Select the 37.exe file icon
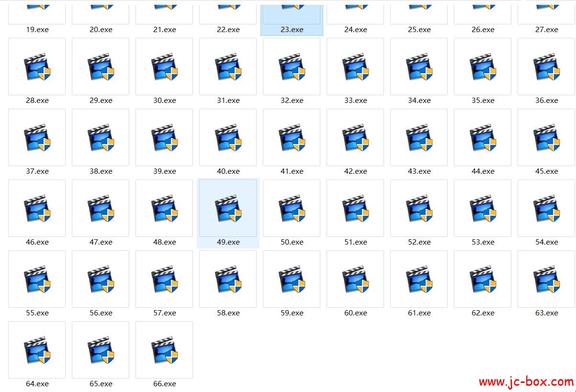 pyautogui.click(x=37, y=137)
